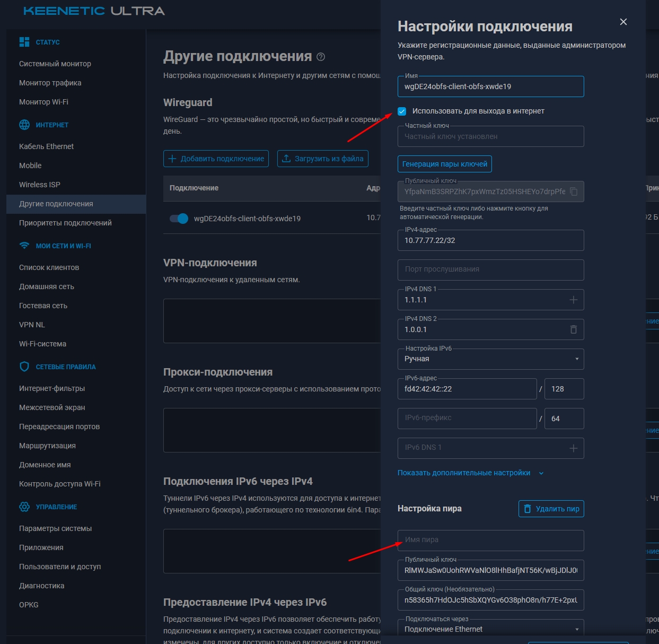The height and width of the screenshot is (644, 659).
Task: Delete IPv4 DNS 2 entry via trash icon
Action: click(573, 329)
